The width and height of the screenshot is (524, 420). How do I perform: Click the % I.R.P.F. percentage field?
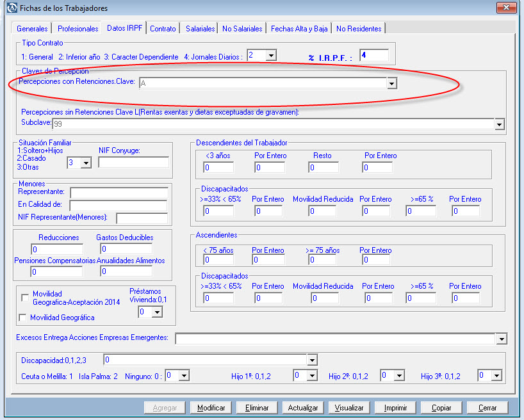374,56
